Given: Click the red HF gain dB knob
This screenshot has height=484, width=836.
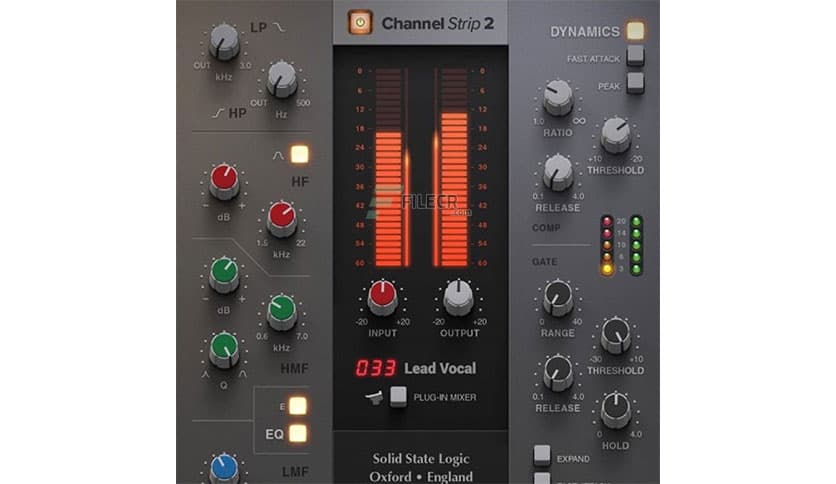Looking at the screenshot, I should (x=224, y=182).
